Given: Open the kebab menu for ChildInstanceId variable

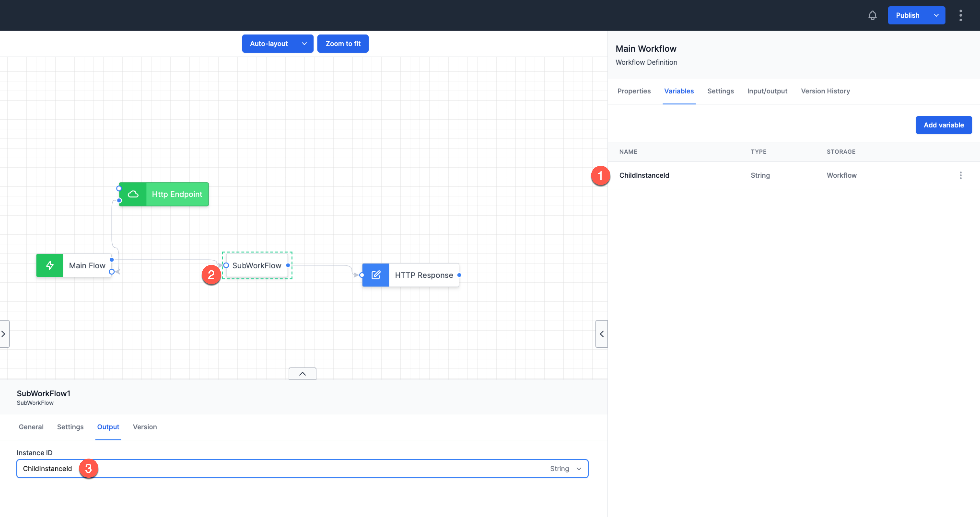Looking at the screenshot, I should click(961, 175).
